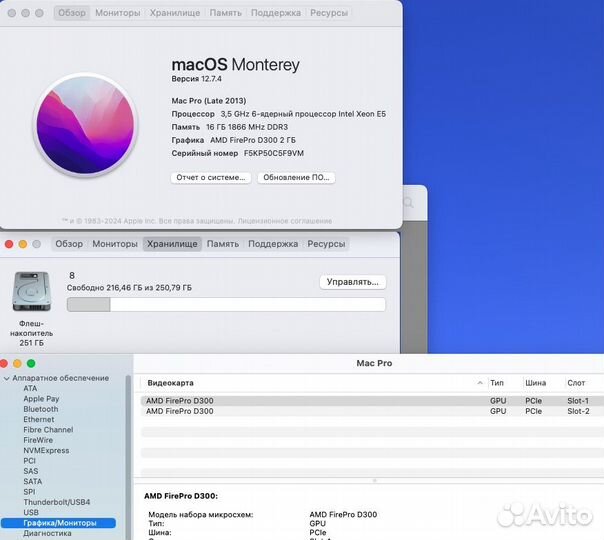Maximize System Report with the green button

pyautogui.click(x=31, y=364)
